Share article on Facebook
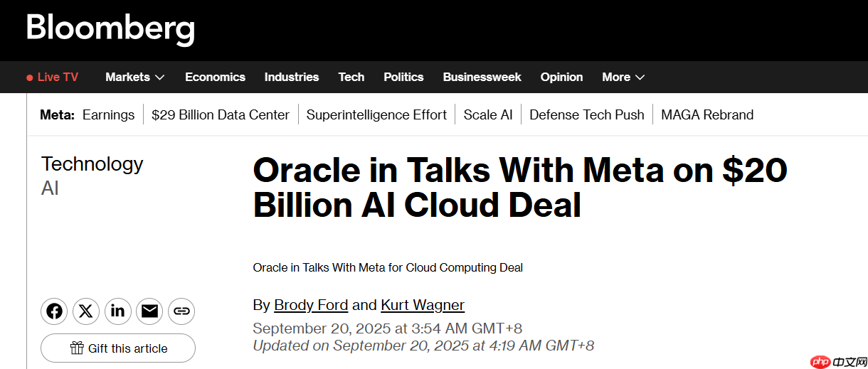868x369 pixels. pos(54,311)
